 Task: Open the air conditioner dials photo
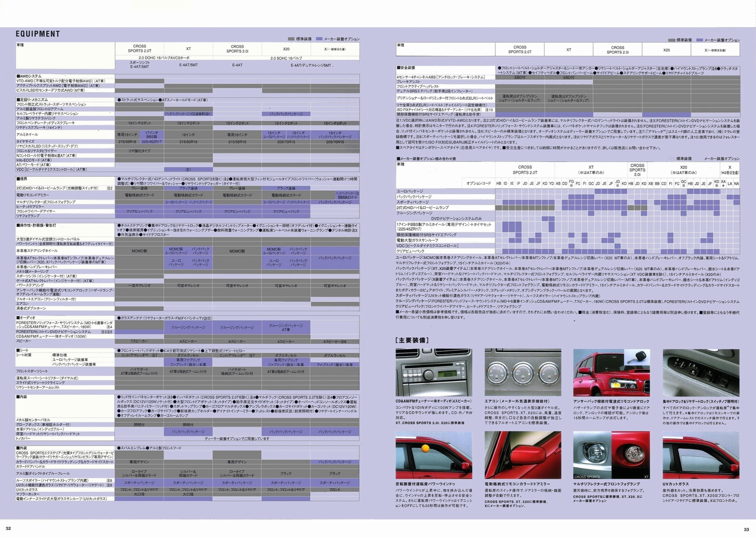(523, 372)
